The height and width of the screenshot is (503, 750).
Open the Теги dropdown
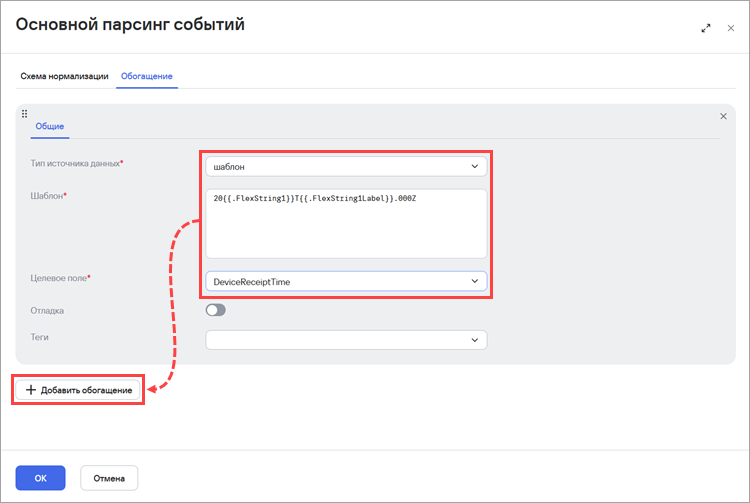[x=346, y=340]
